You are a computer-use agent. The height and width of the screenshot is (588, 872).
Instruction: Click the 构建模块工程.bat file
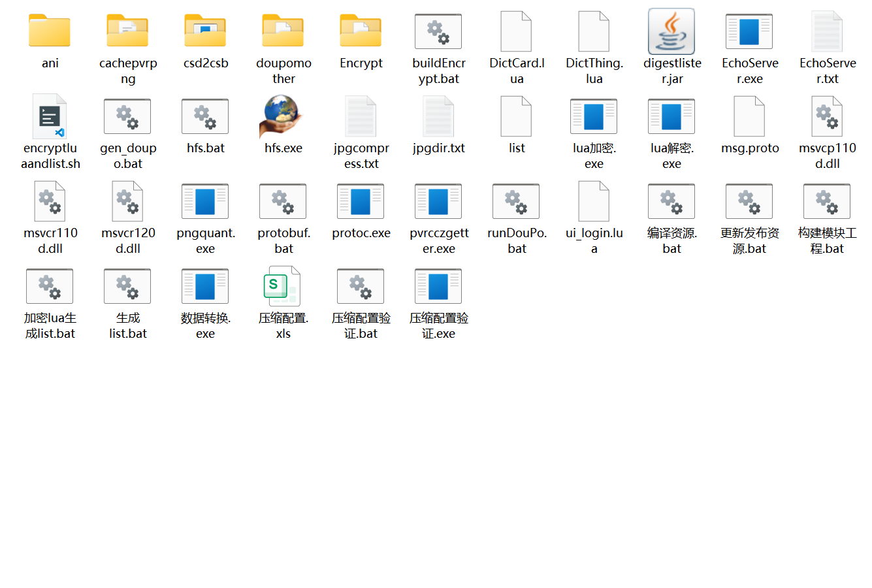[827, 201]
